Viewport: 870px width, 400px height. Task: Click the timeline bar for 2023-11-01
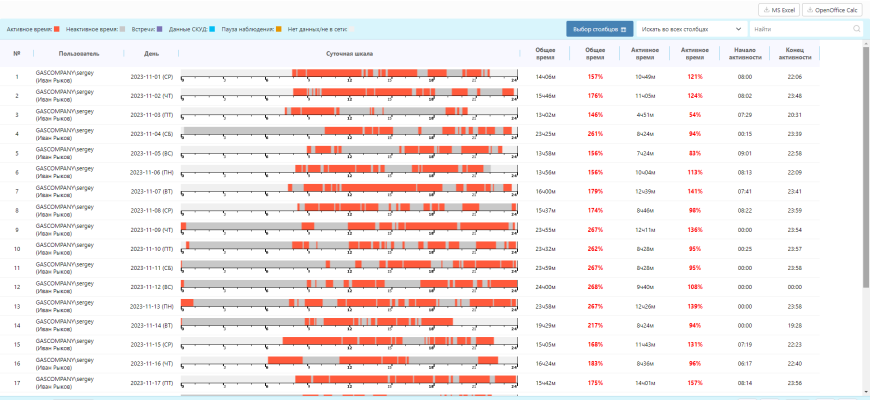pyautogui.click(x=349, y=75)
